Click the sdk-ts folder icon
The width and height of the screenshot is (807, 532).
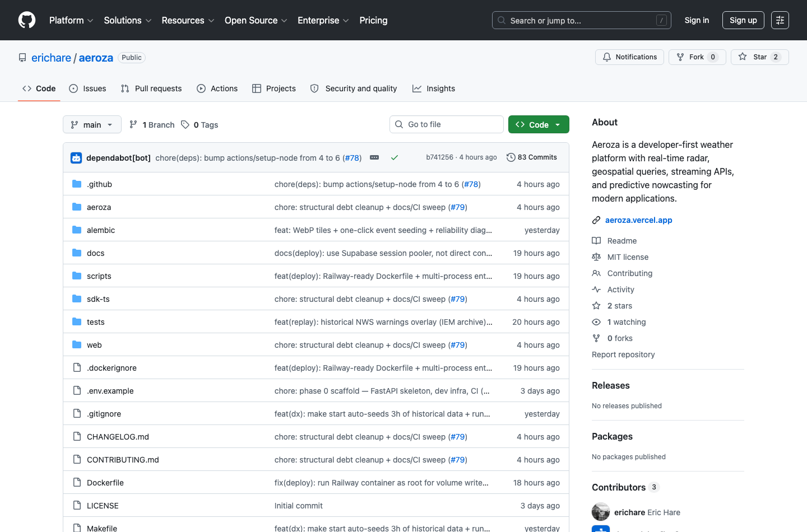[77, 299]
